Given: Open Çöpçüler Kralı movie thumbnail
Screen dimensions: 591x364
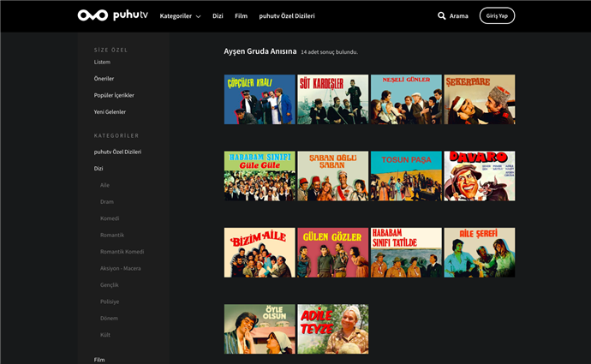Looking at the screenshot, I should coord(260,99).
